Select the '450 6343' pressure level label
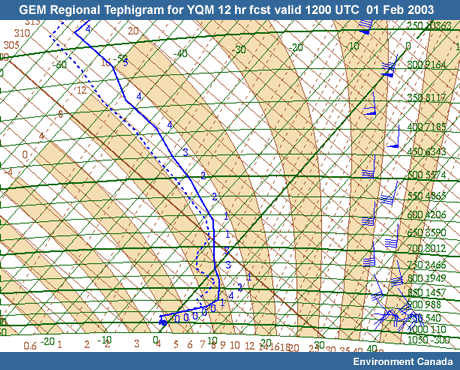This screenshot has width=460, height=370. click(x=427, y=151)
